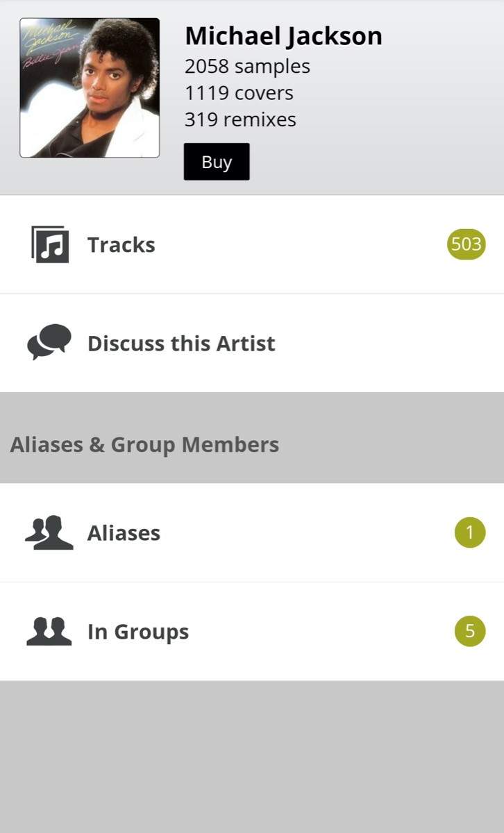Show the artist's Aliases
Viewport: 504px width, 833px height.
124,533
